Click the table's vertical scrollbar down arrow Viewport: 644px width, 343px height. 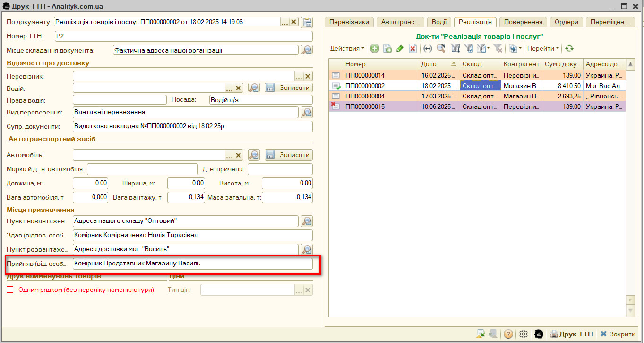(630, 311)
